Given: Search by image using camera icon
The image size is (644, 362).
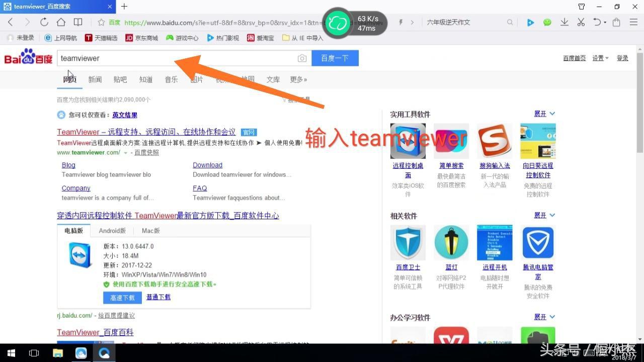Looking at the screenshot, I should coord(302,58).
